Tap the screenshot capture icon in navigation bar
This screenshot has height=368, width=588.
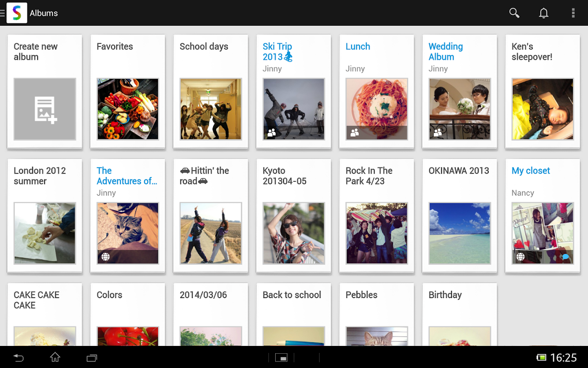[281, 358]
